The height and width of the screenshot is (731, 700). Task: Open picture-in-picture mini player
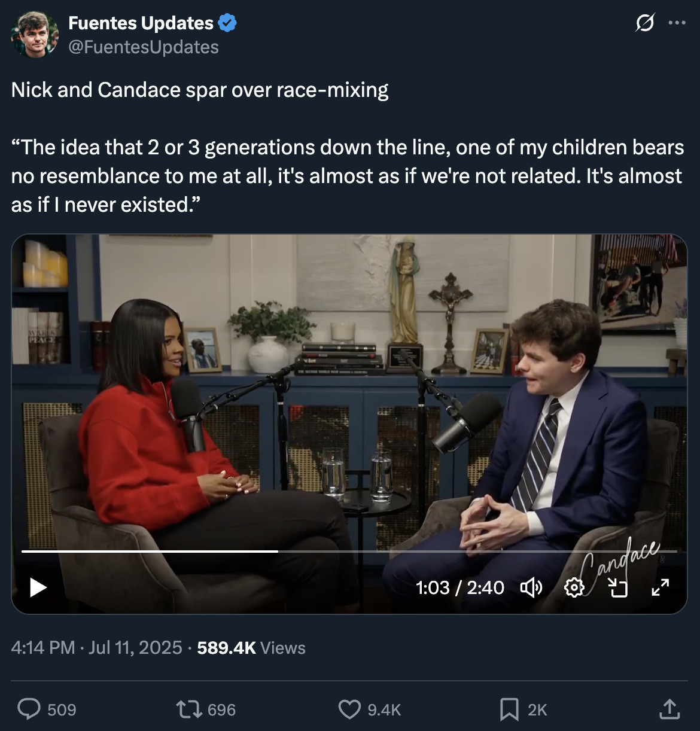click(617, 587)
